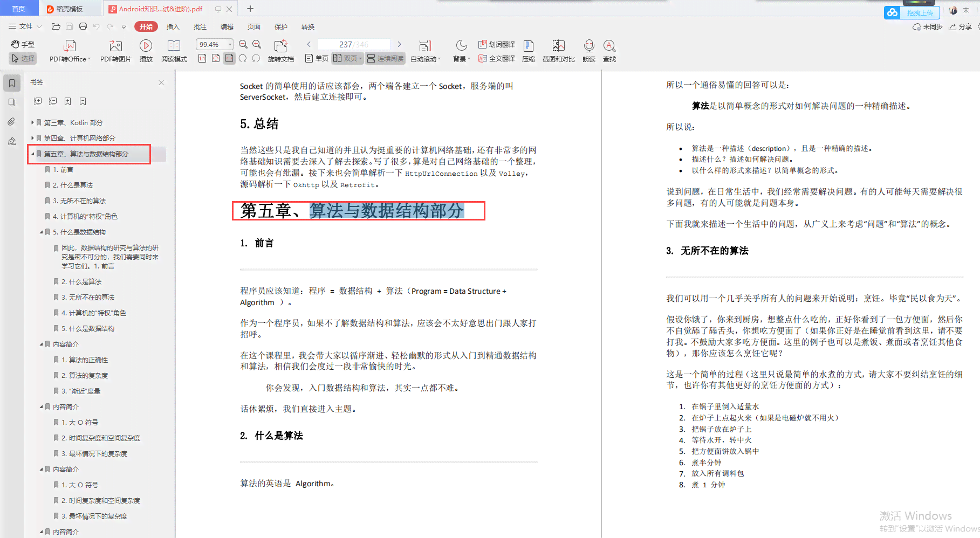Zoom in with the plus magnifier

257,44
